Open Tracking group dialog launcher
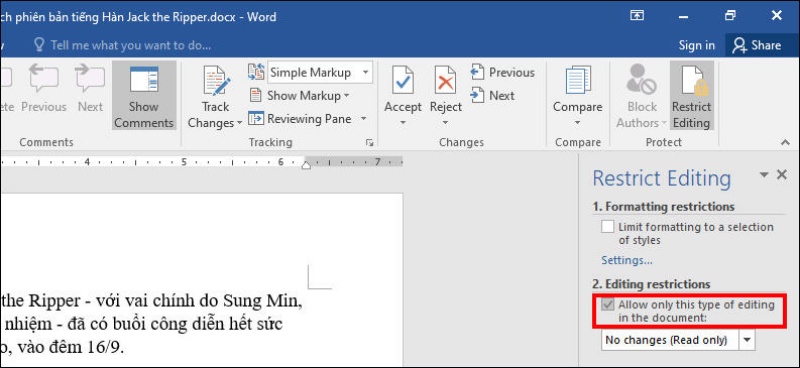 click(x=370, y=143)
